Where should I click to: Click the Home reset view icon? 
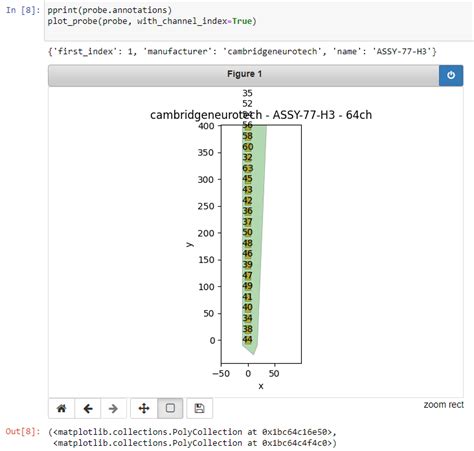pos(62,408)
